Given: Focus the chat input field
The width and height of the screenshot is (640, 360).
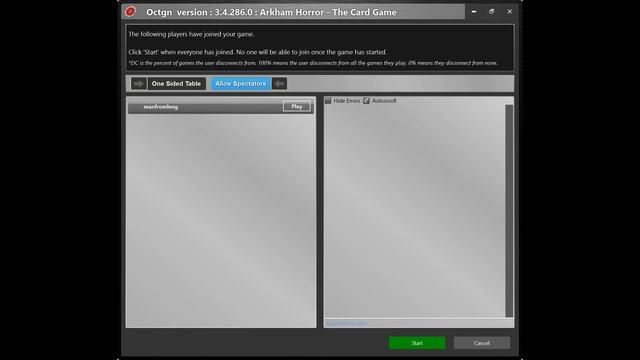Looking at the screenshot, I should coord(419,323).
